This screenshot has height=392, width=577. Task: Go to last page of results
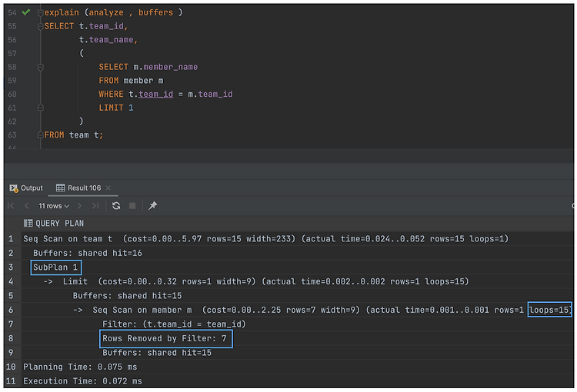tap(95, 205)
